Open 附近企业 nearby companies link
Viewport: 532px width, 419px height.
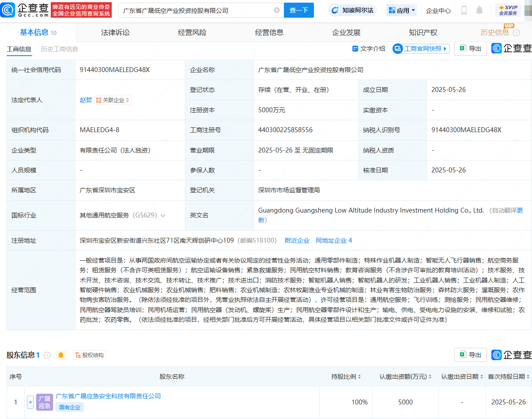297,240
